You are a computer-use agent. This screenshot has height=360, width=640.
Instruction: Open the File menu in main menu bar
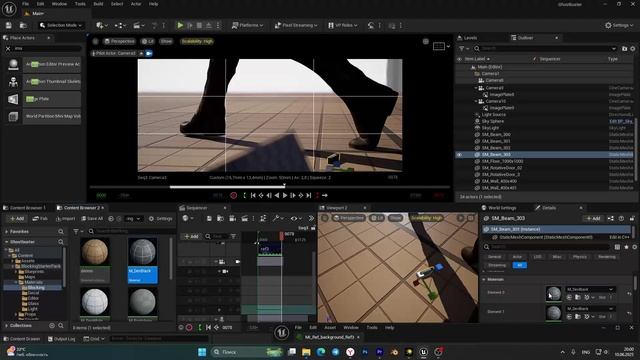25,4
